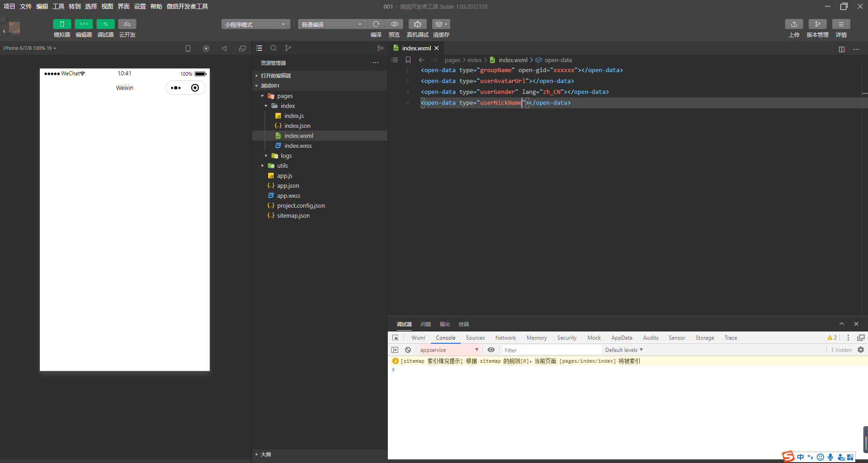Collapse the pages folder
This screenshot has width=868, height=463.
[x=319, y=96]
